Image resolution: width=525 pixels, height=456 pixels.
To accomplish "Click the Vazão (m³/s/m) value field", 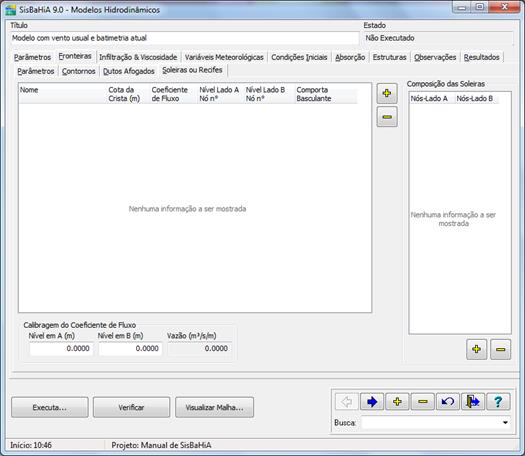I will [199, 349].
